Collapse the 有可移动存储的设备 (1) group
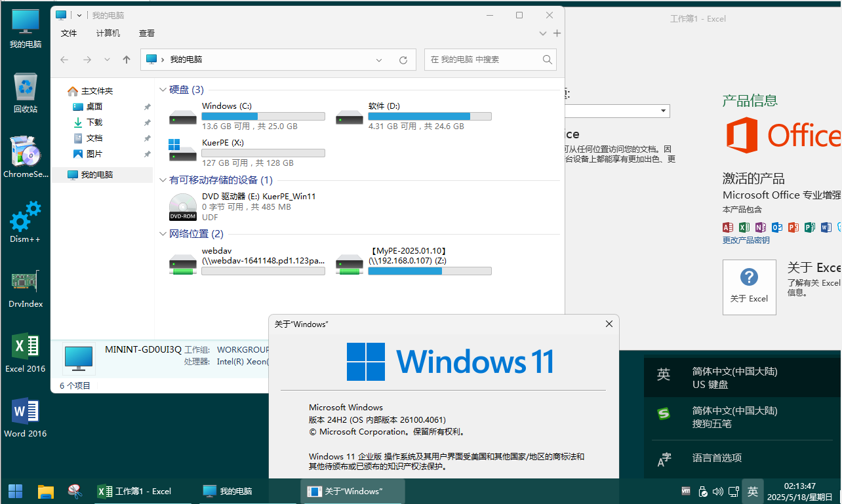Viewport: 842px width, 504px height. pos(163,180)
